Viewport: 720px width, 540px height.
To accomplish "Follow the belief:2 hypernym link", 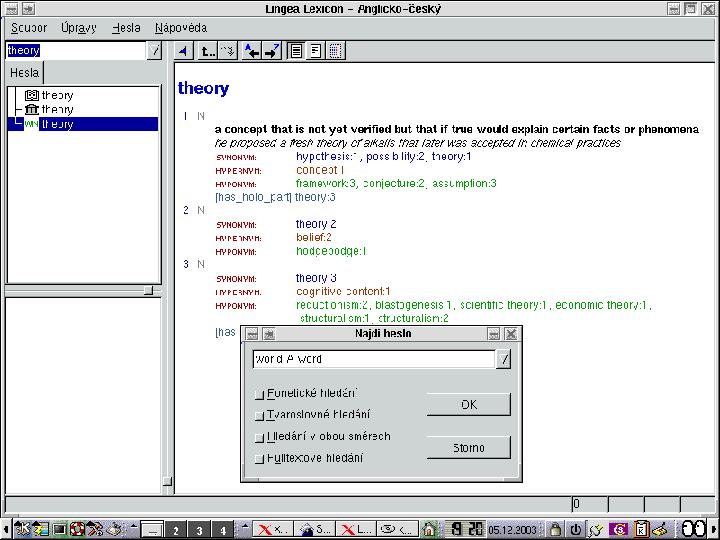I will [314, 237].
